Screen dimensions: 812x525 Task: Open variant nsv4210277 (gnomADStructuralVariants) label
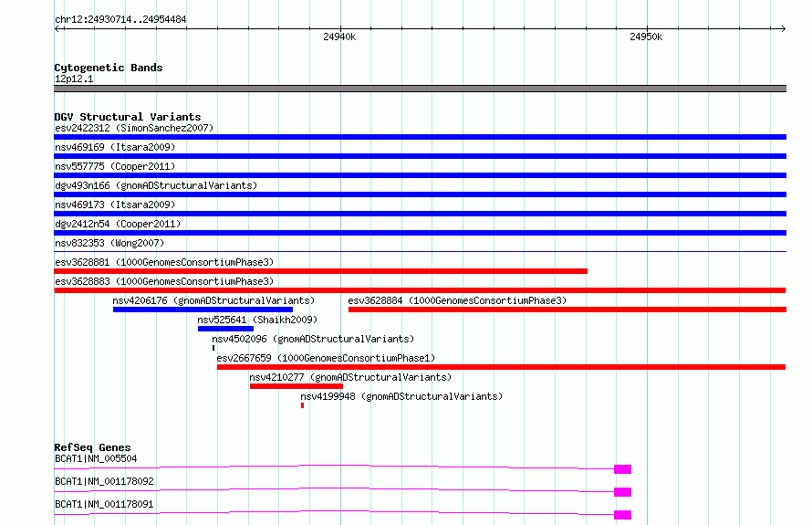(350, 377)
